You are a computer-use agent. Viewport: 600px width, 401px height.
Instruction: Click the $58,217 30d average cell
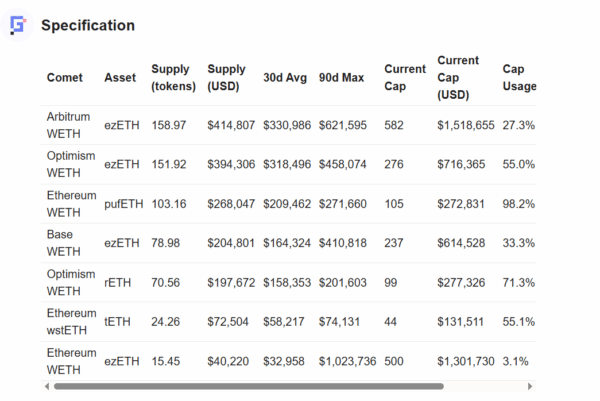coord(284,322)
